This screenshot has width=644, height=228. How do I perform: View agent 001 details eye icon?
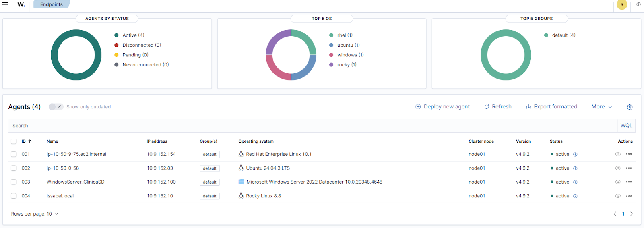(618, 154)
